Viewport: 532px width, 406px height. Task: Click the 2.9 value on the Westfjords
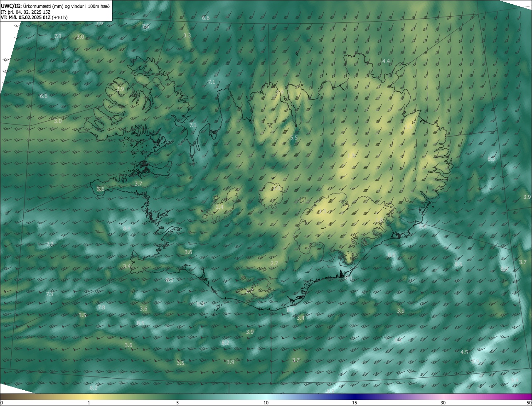pos(120,89)
